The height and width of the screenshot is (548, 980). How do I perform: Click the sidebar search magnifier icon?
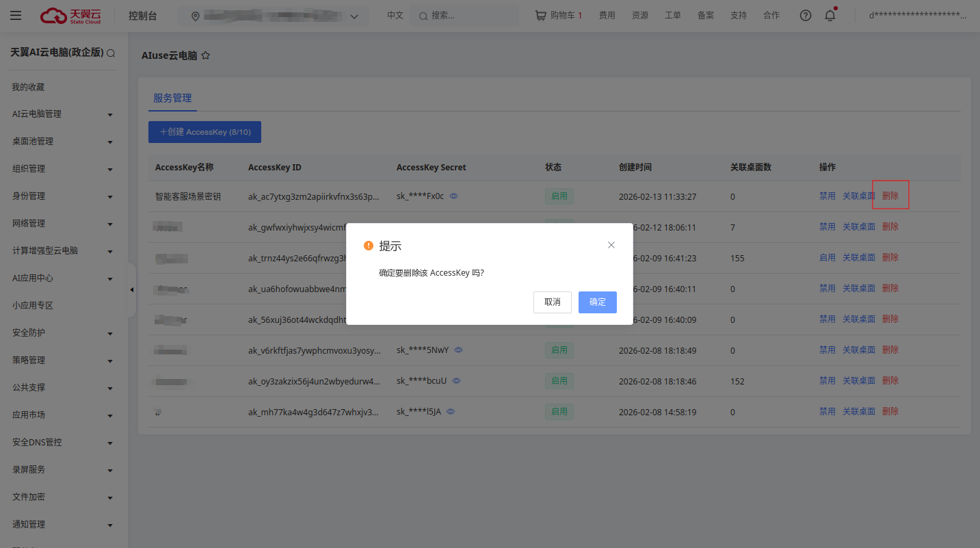111,53
